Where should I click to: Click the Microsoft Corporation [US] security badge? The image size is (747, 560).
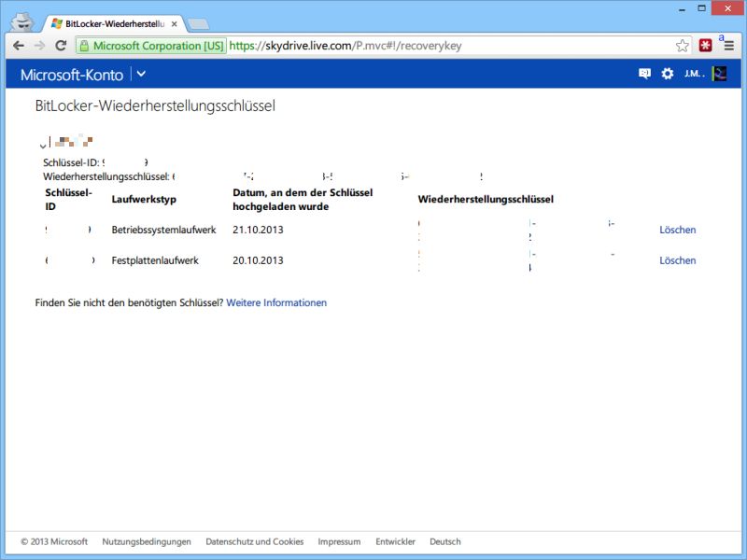coord(151,46)
